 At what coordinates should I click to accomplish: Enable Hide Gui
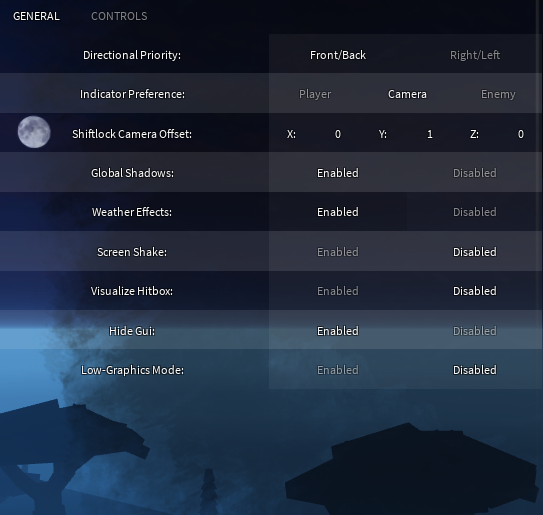[338, 331]
